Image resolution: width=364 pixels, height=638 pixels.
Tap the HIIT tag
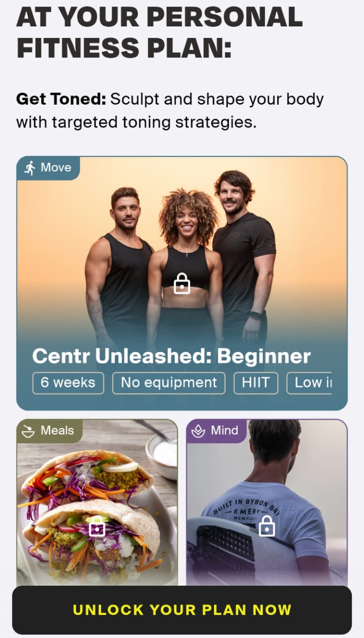coord(256,383)
